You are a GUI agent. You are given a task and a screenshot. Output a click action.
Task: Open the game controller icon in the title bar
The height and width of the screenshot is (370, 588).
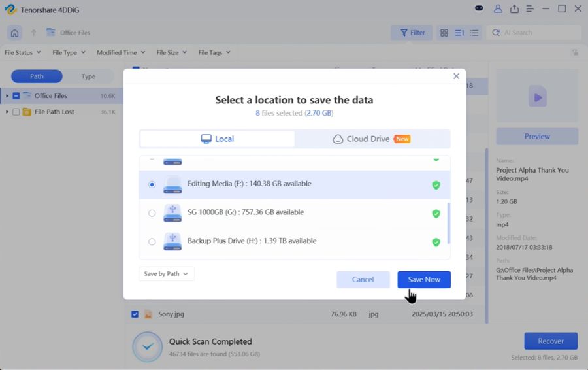(479, 8)
